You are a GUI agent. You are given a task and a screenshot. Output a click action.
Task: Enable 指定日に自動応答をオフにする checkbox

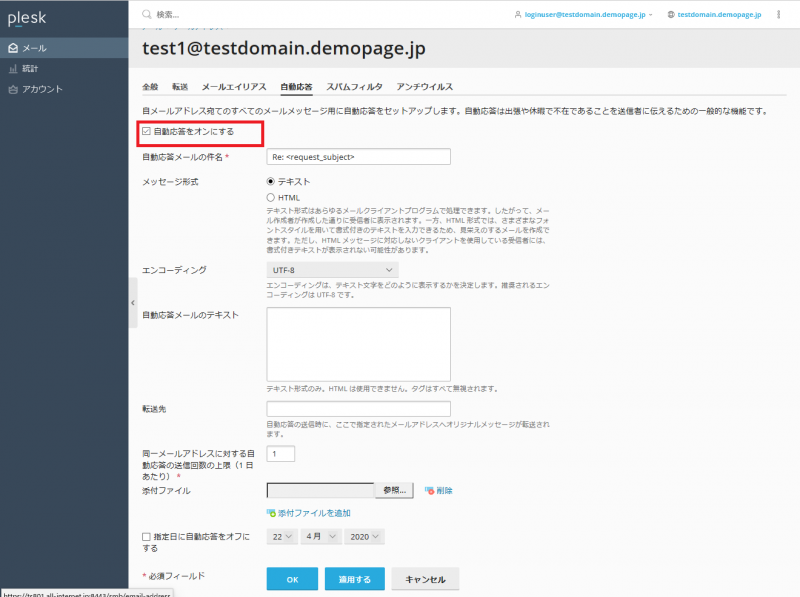point(147,537)
